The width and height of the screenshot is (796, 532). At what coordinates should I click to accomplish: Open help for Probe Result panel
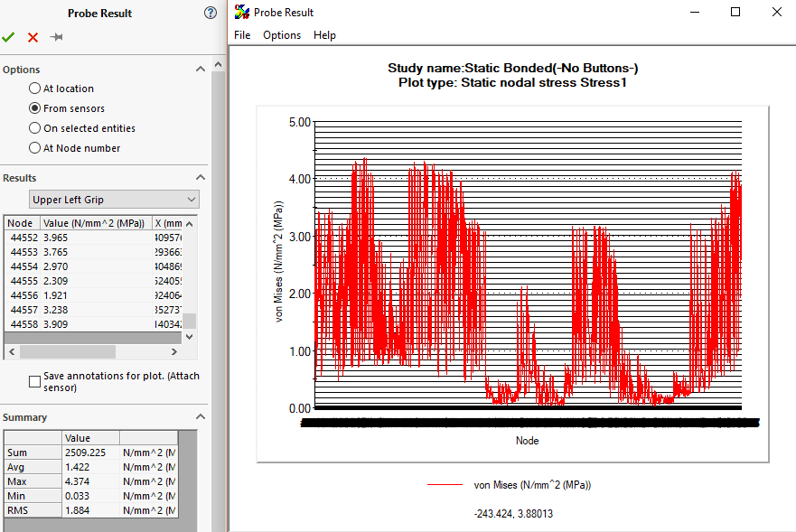[211, 13]
